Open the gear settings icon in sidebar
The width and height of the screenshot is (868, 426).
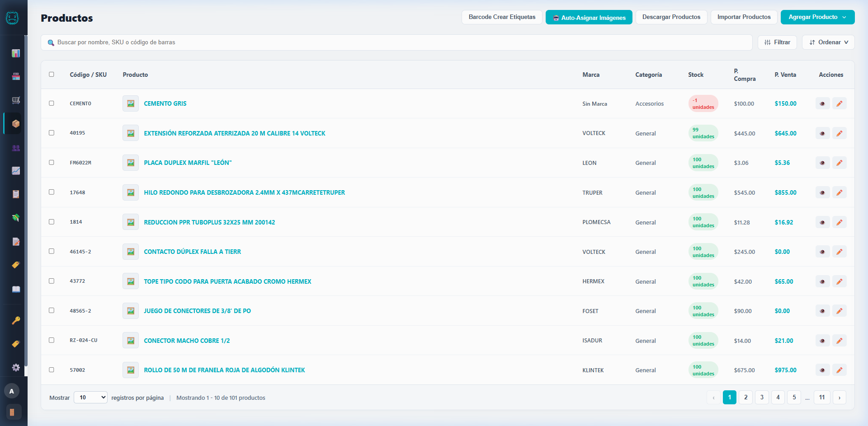click(16, 367)
